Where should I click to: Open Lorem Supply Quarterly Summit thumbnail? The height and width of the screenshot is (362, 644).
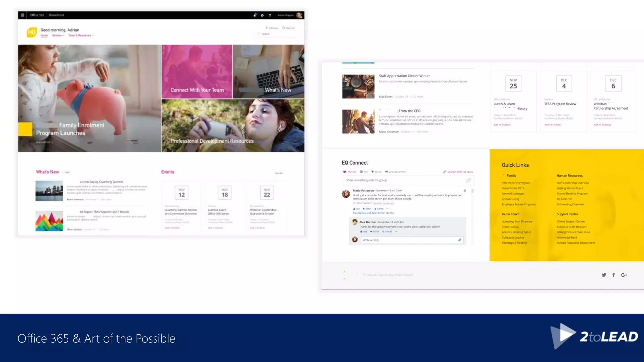tap(49, 191)
